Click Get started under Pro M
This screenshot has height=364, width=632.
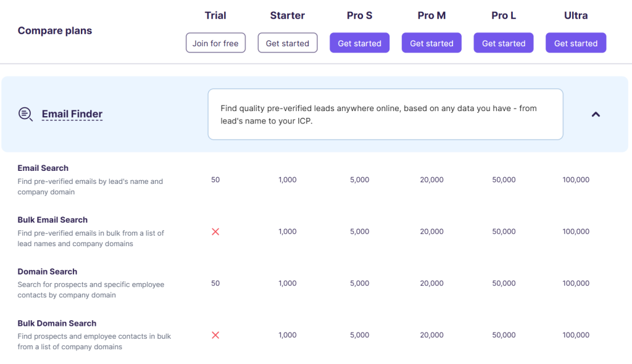click(x=431, y=43)
